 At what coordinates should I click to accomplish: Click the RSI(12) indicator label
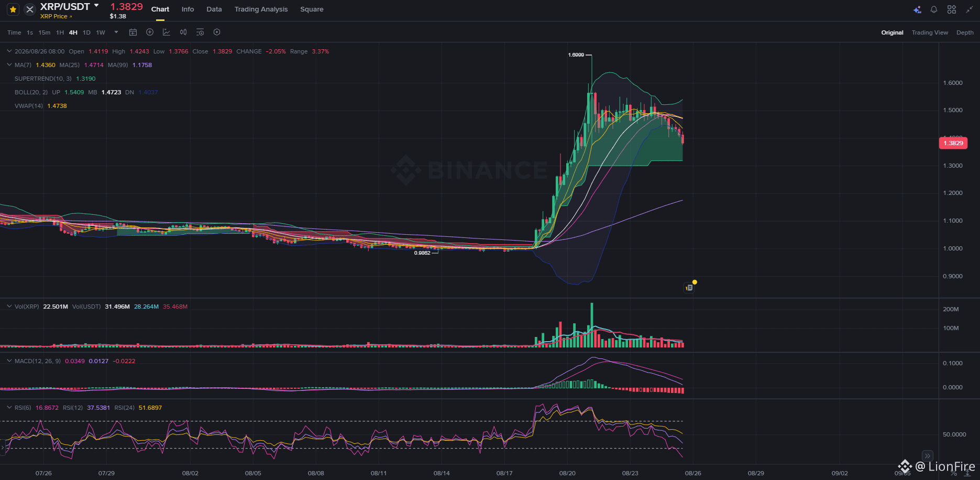pyautogui.click(x=73, y=408)
